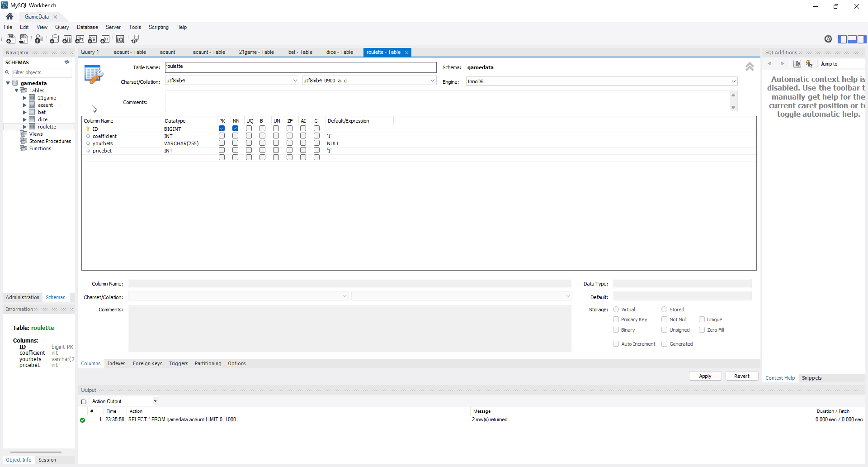
Task: Go to the Home screen icon
Action: (x=9, y=16)
